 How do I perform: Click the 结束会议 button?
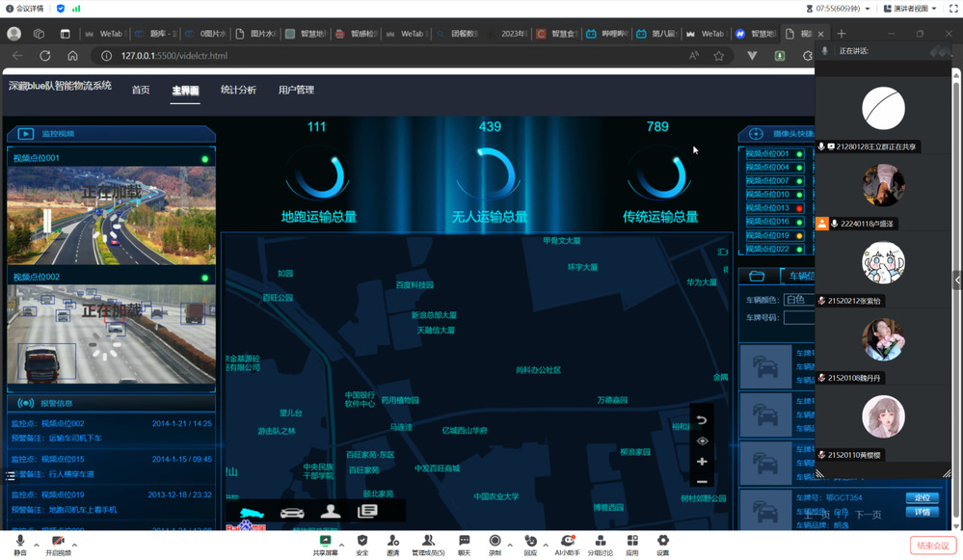pyautogui.click(x=932, y=546)
